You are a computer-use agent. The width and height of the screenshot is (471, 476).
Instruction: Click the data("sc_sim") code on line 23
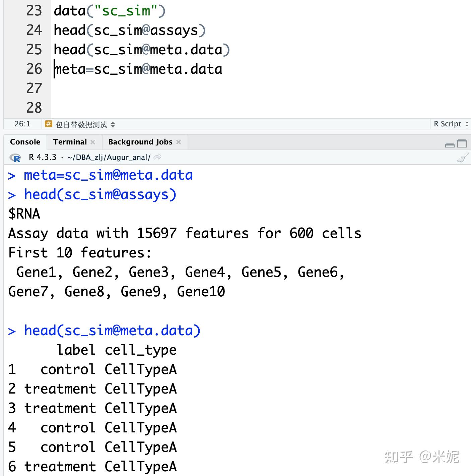tap(109, 11)
